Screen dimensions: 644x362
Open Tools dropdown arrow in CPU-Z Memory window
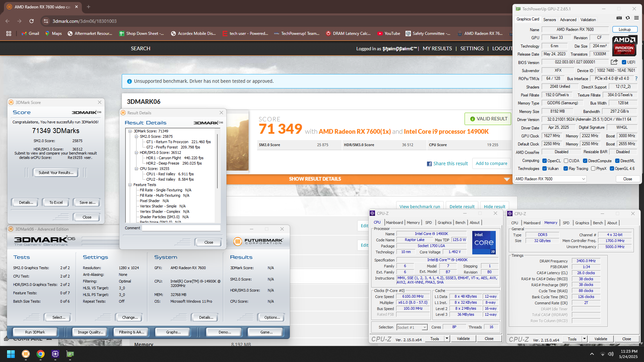coord(584,339)
